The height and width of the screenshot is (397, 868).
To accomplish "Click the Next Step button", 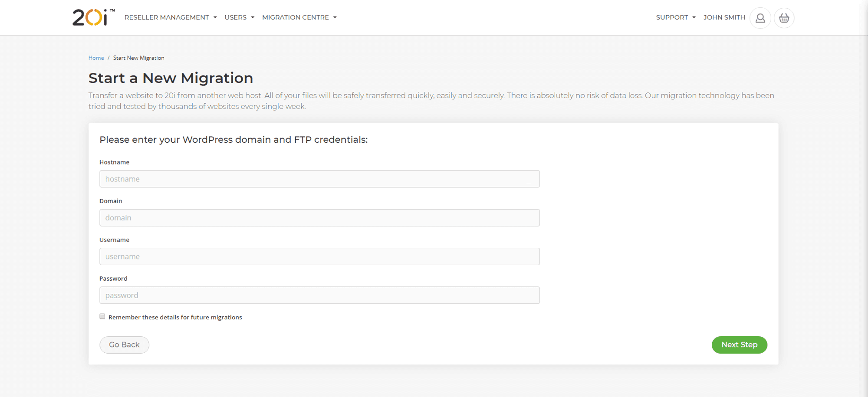I will (740, 345).
